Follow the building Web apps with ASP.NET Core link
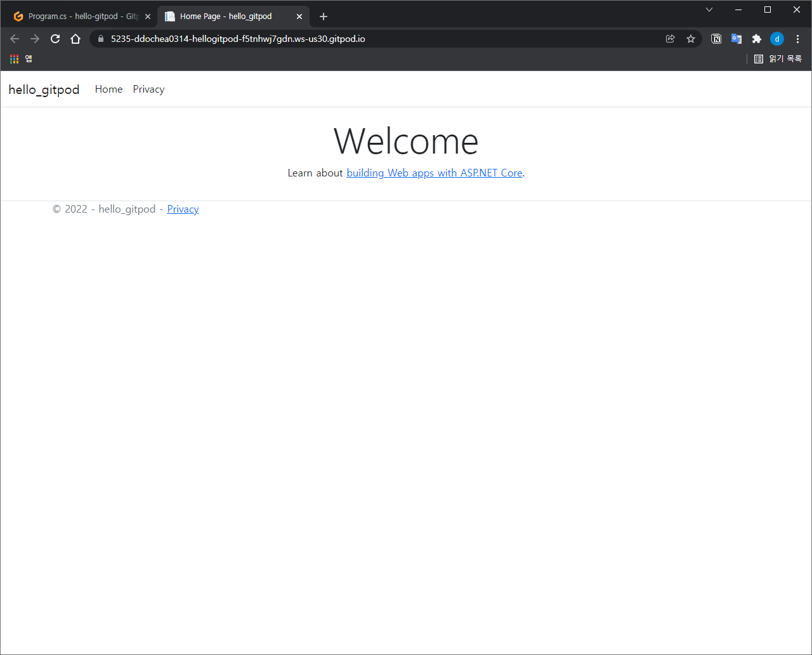Viewport: 812px width, 655px height. pyautogui.click(x=435, y=173)
